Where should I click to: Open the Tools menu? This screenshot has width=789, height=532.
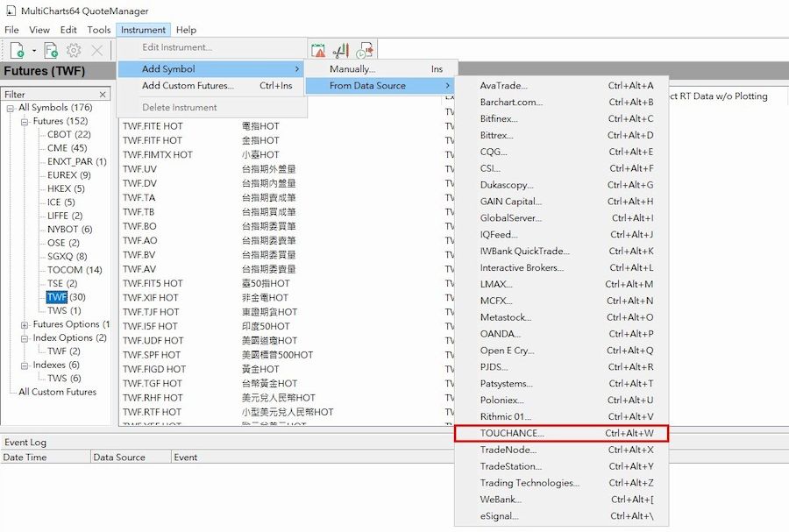tap(98, 30)
